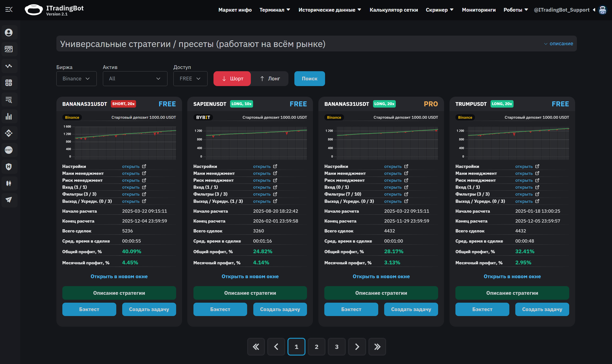The image size is (612, 364).
Task: Open the user profile icon in sidebar
Action: click(9, 32)
